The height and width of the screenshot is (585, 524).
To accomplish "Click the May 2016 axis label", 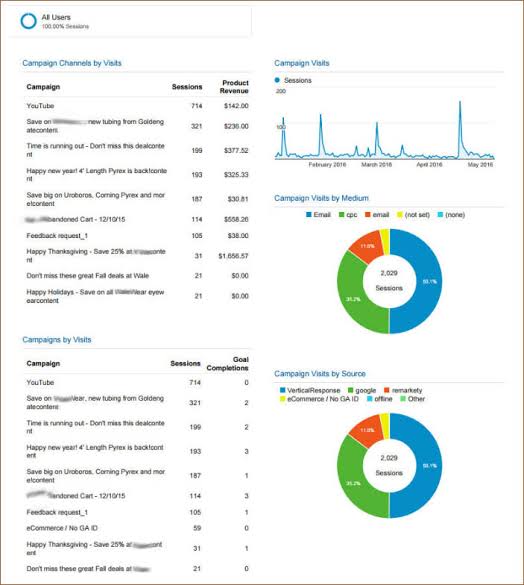I will (x=480, y=165).
